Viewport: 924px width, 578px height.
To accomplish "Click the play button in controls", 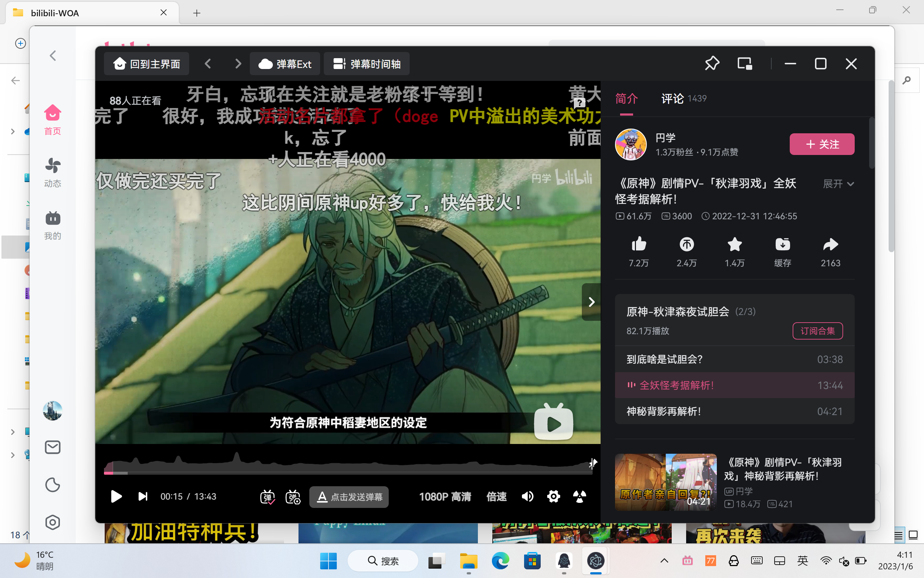I will coord(116,497).
